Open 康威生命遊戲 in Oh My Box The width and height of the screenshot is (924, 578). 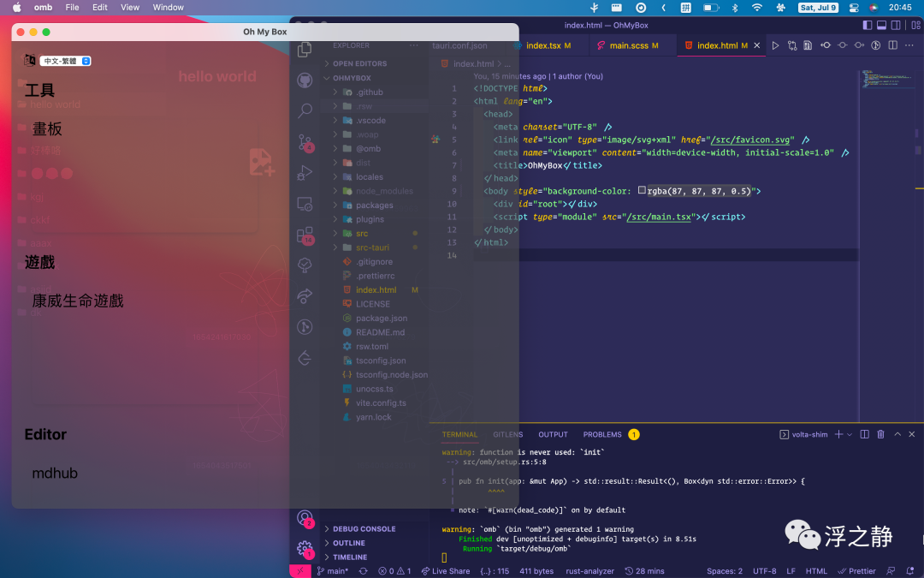point(78,301)
